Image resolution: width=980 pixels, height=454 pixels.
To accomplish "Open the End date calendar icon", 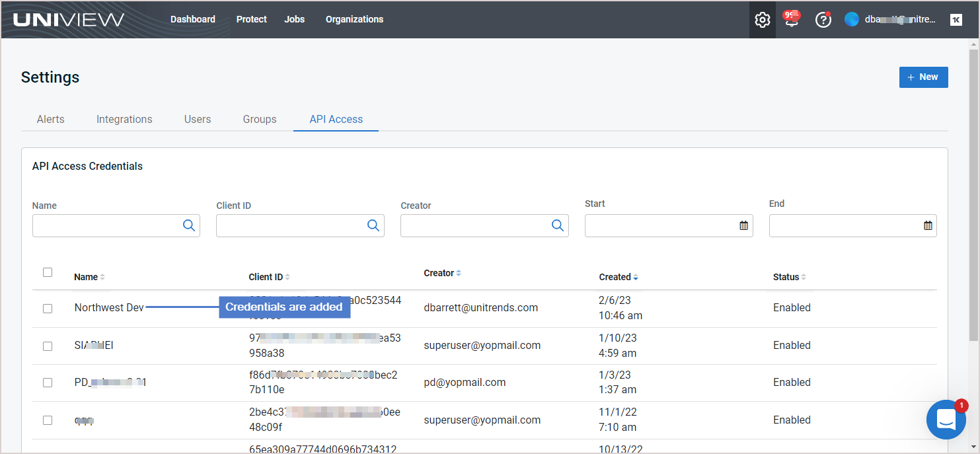I will pyautogui.click(x=928, y=225).
